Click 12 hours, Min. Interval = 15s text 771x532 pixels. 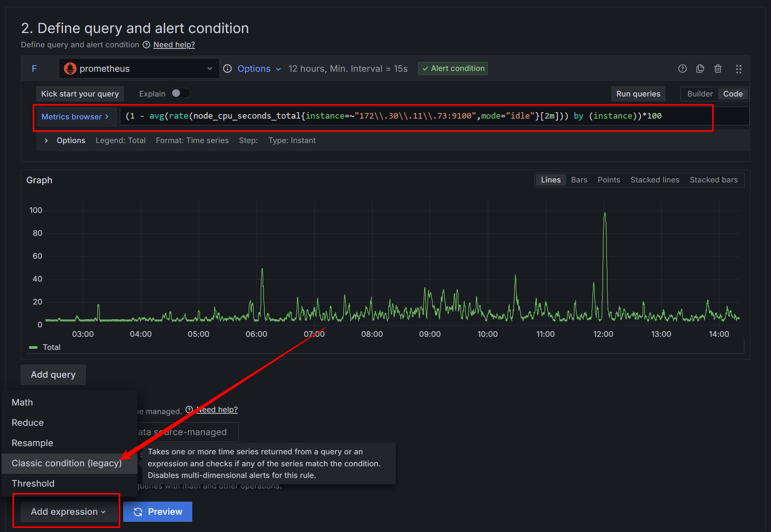348,69
